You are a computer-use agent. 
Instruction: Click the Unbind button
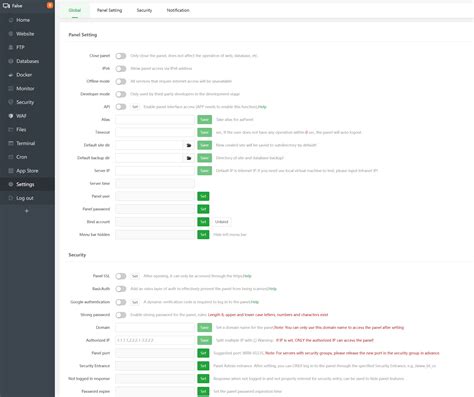(221, 222)
